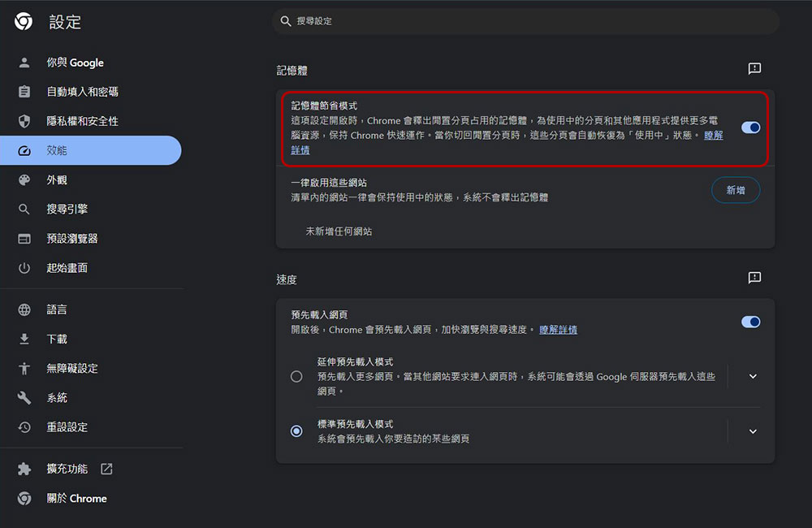Viewport: 812px width, 528px height.
Task: Send feedback via icon beside 速度 heading
Action: tap(754, 278)
